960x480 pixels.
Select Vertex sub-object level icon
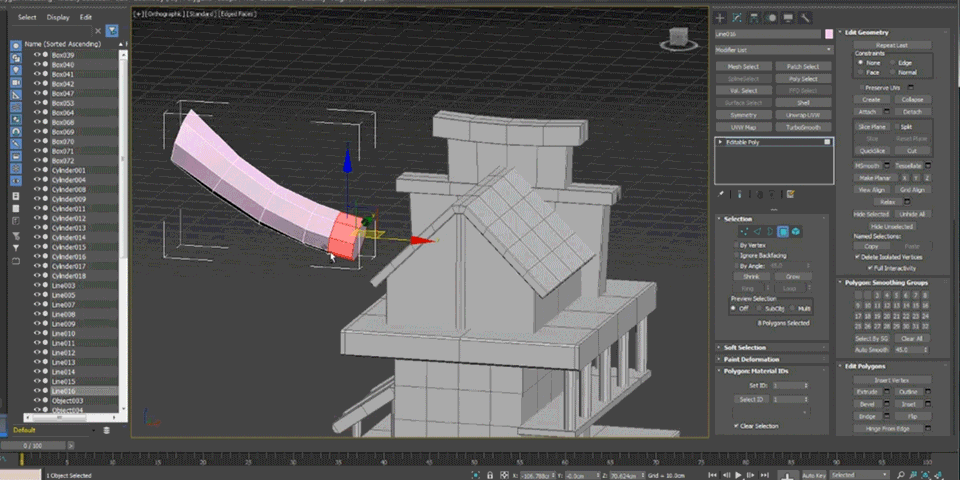tap(744, 231)
